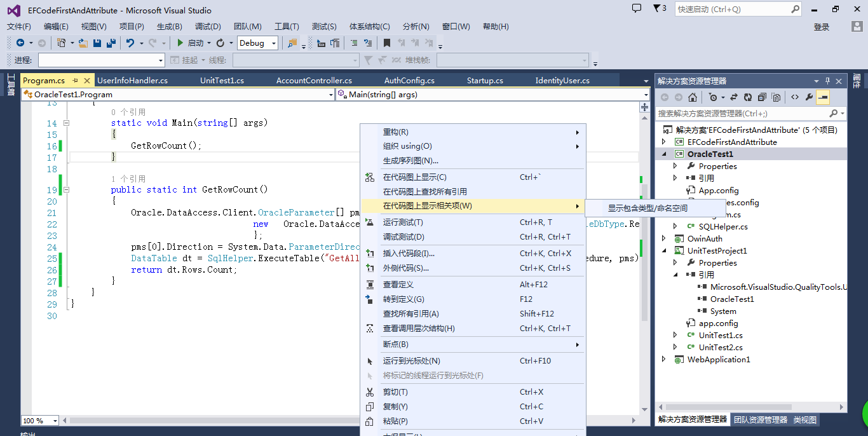The height and width of the screenshot is (436, 868).
Task: Switch to the AccountController.cs tab
Action: 314,81
